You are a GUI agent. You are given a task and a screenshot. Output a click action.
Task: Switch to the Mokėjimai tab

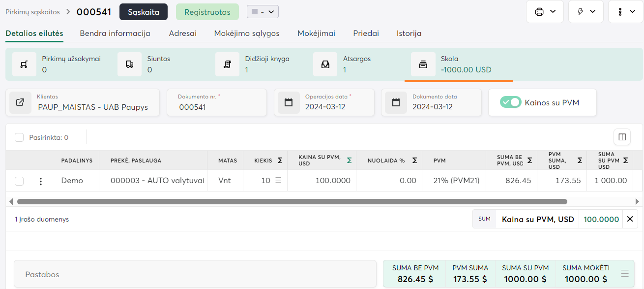[316, 33]
